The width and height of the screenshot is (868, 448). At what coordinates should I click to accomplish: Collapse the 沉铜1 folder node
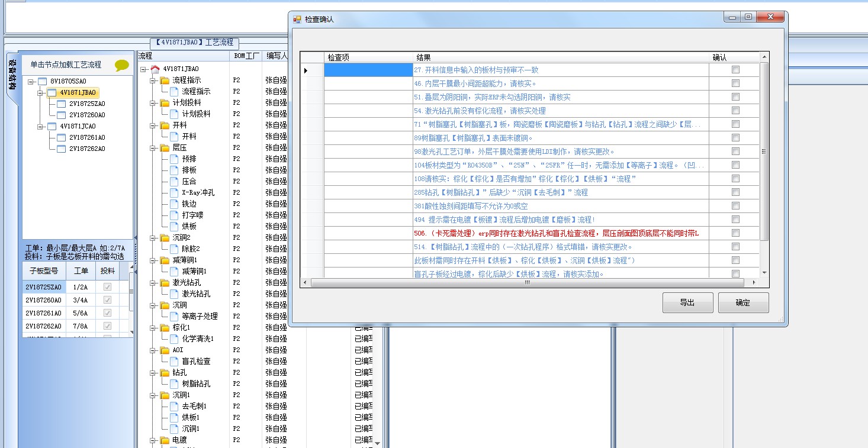click(153, 395)
